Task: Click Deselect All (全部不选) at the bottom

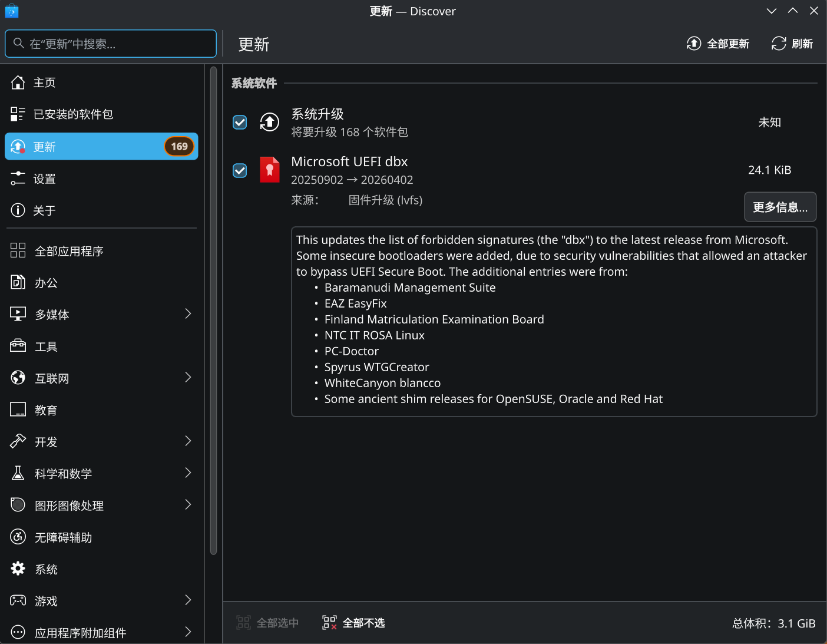Action: tap(353, 623)
